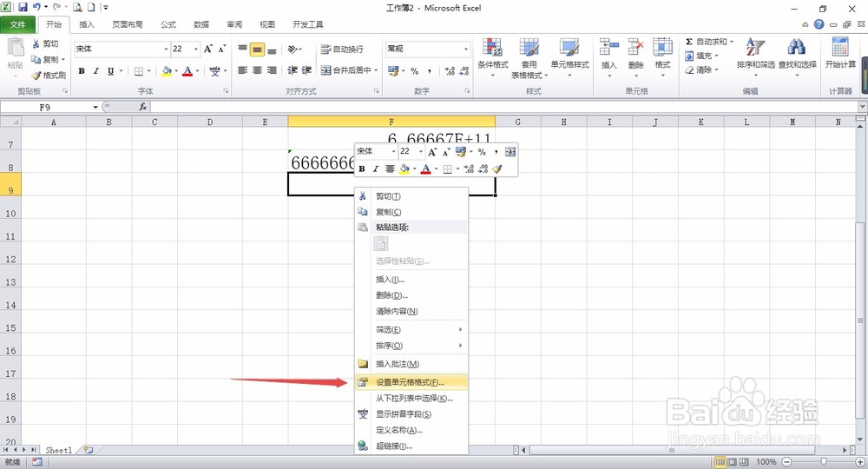
Task: Click Undo in quick access toolbar
Action: [36, 7]
